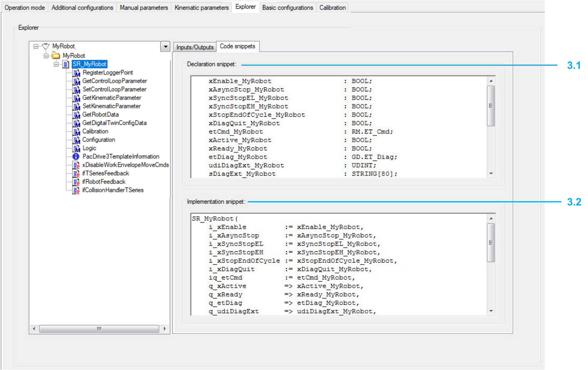The image size is (588, 370).
Task: Open the Kinematic parameters tab
Action: (201, 7)
